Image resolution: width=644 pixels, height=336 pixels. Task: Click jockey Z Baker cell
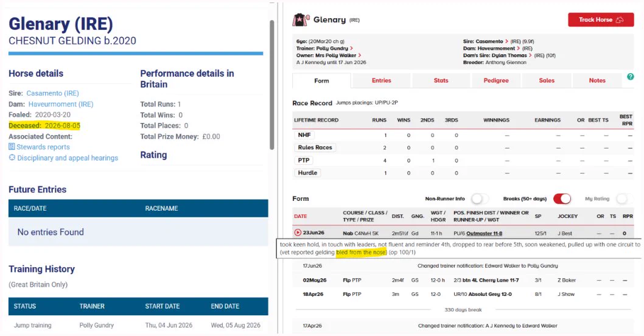567,280
